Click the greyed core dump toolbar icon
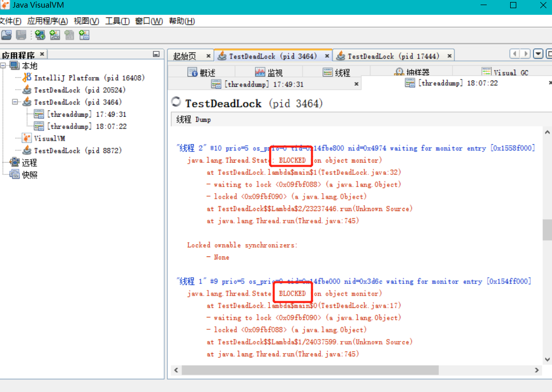Viewport: 552px width, 392px height. tap(69, 35)
